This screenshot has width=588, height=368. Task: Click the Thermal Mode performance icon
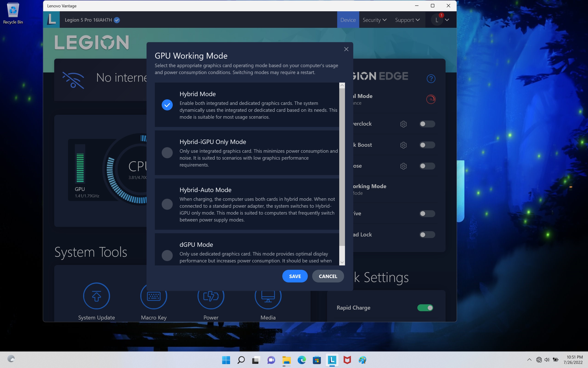coord(431,99)
